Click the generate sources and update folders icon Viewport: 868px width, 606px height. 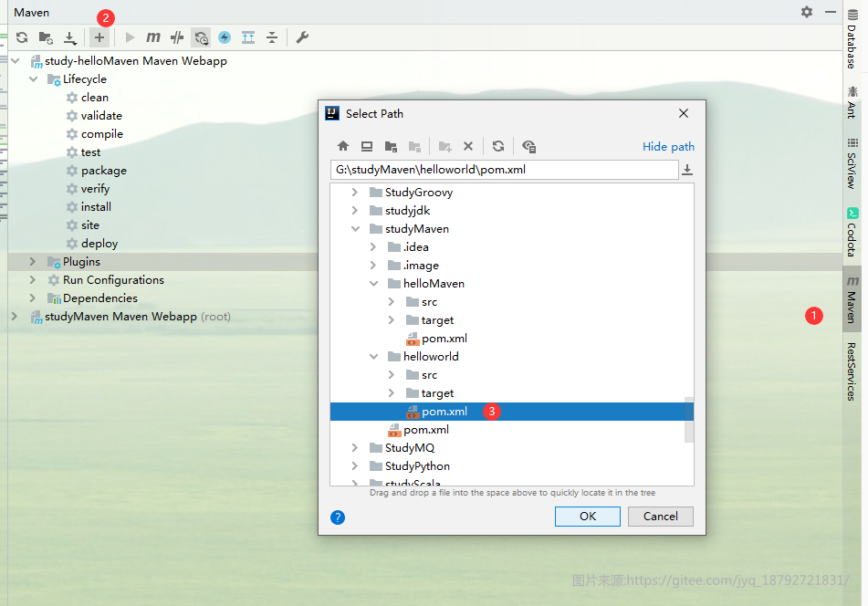(46, 37)
